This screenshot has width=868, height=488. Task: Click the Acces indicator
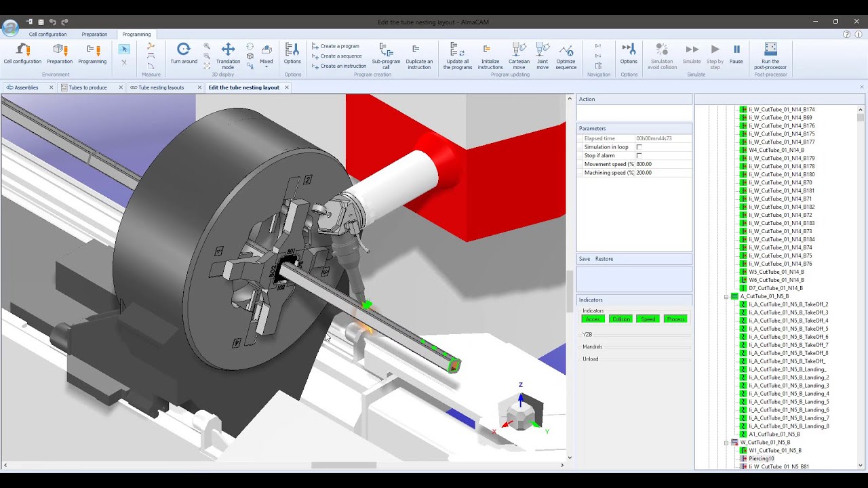tap(593, 319)
